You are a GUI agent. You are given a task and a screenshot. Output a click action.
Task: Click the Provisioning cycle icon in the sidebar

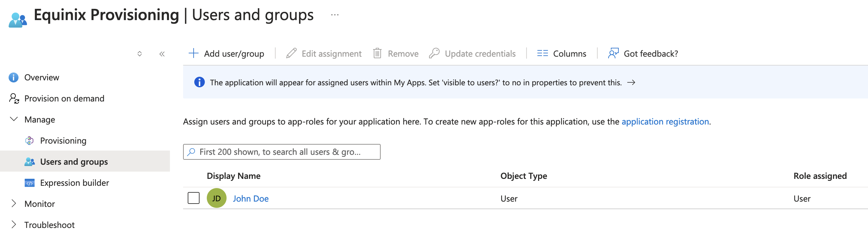pyautogui.click(x=29, y=141)
